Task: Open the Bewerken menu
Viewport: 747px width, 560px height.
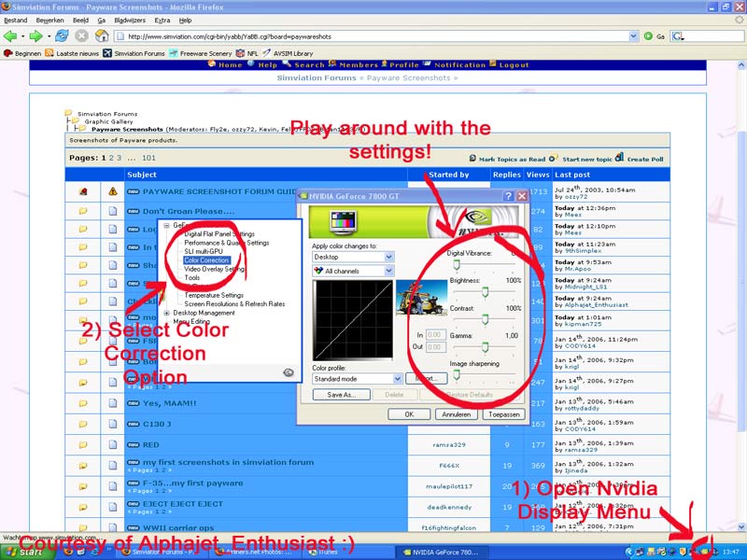Action: click(50, 20)
